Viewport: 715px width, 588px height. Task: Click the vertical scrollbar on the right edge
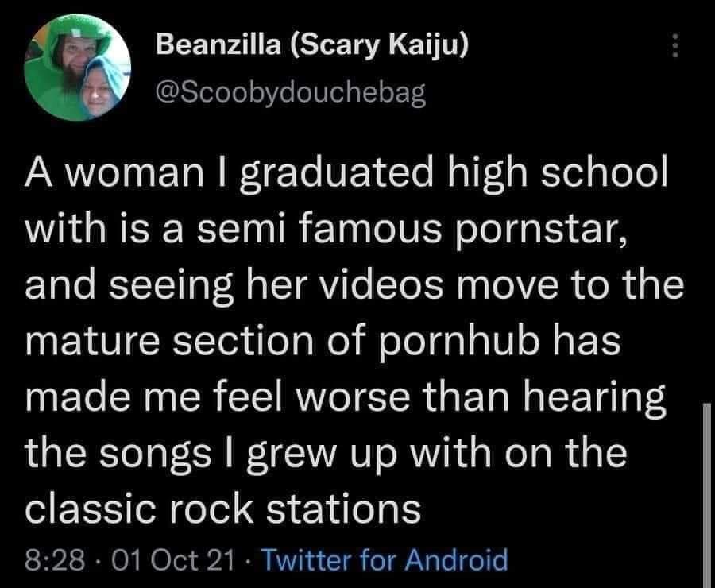[705, 493]
